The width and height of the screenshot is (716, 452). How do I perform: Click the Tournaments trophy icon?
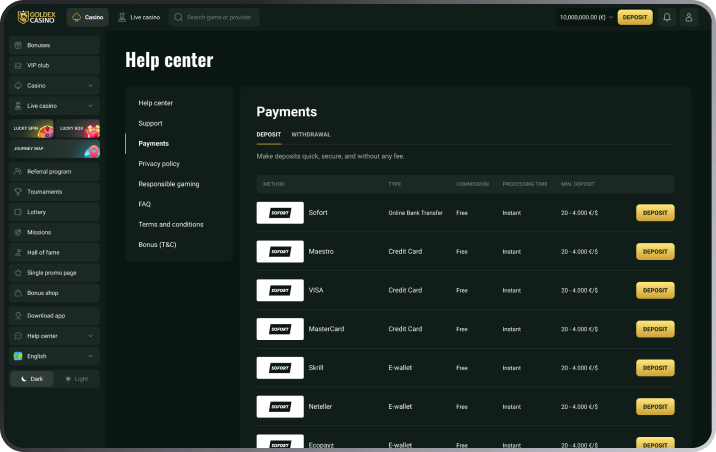coord(18,192)
